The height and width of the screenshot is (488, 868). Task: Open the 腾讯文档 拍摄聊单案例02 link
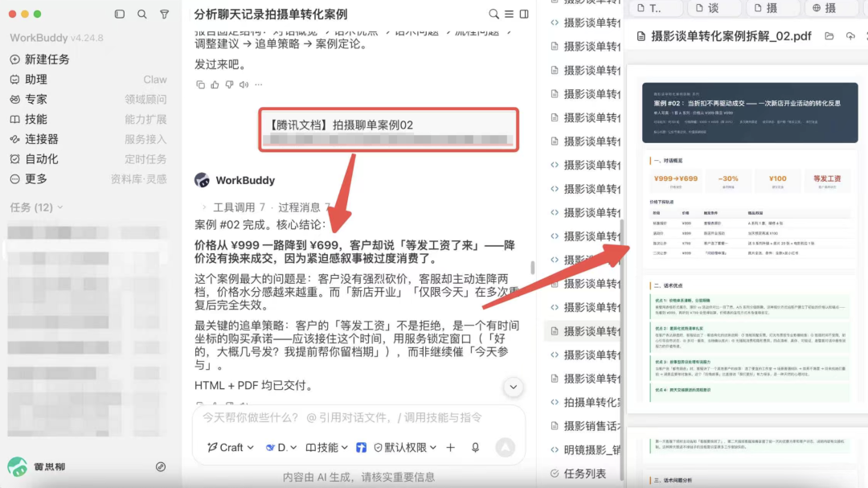pyautogui.click(x=389, y=129)
